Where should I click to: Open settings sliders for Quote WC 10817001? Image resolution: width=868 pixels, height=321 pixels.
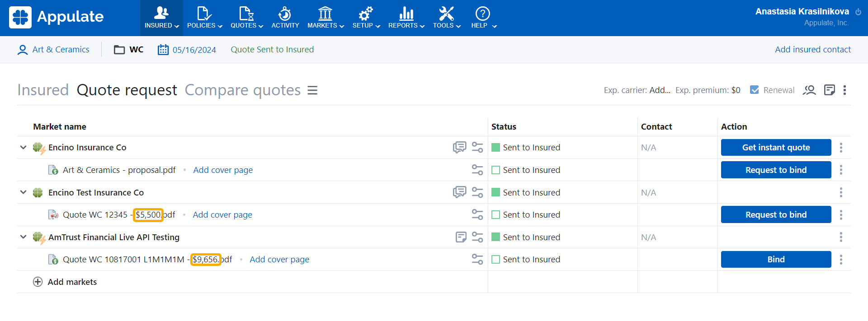click(x=477, y=259)
